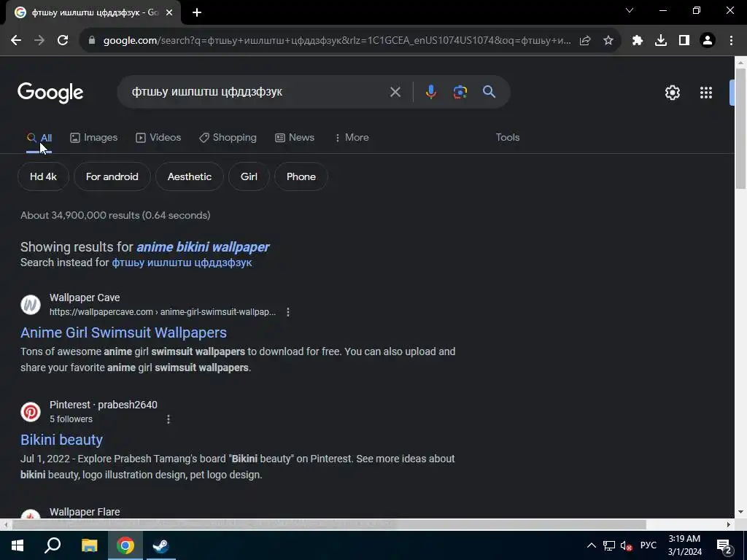Open Chrome three-dot menu
This screenshot has width=747, height=560.
731,41
